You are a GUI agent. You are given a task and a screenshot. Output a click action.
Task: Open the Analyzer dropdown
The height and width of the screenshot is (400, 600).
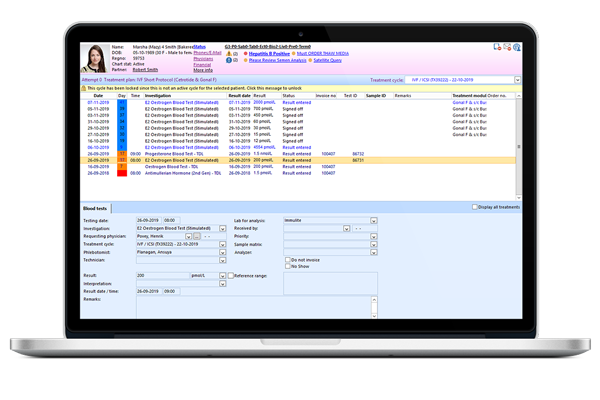click(x=373, y=253)
